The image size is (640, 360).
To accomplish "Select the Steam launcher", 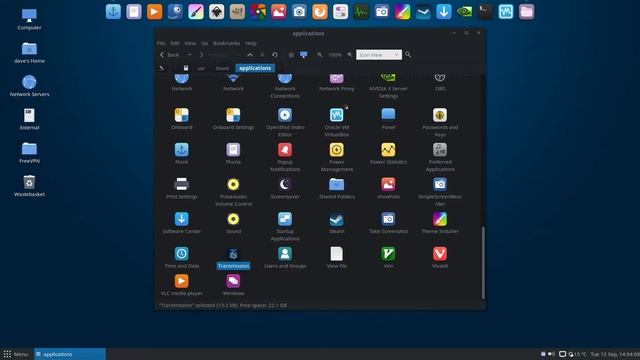I will click(x=337, y=223).
